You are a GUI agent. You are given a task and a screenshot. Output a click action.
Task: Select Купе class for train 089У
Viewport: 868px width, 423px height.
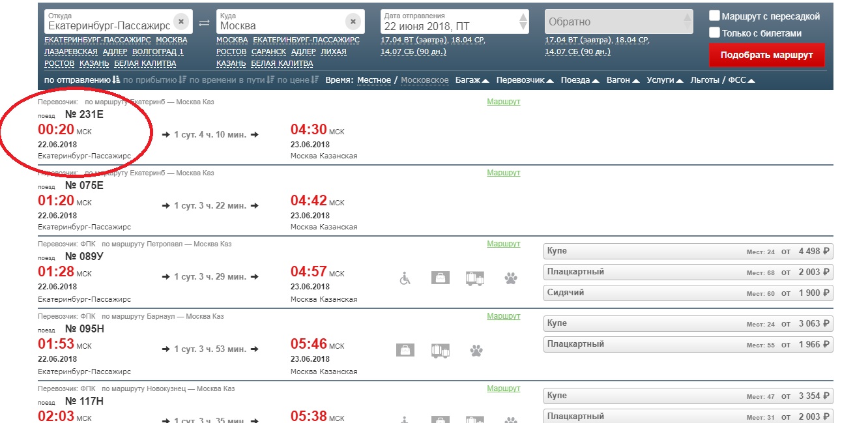coord(688,252)
